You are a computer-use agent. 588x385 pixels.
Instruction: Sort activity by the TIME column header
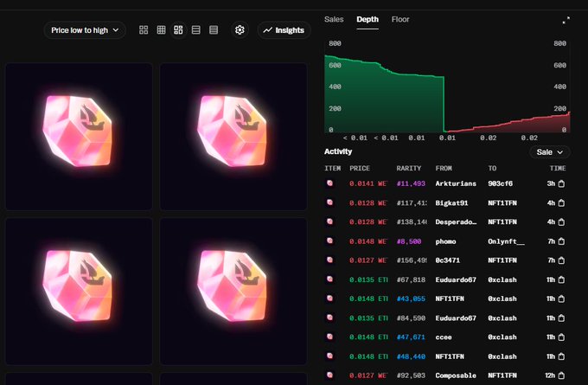pos(558,168)
